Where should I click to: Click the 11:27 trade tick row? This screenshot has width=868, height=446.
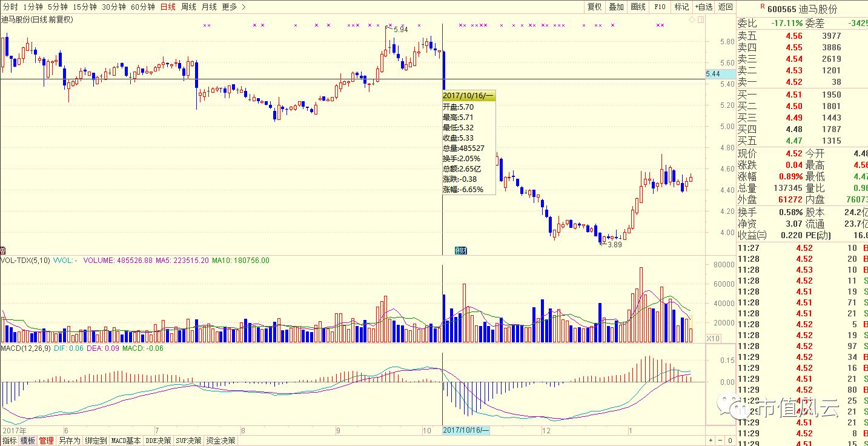[802, 248]
